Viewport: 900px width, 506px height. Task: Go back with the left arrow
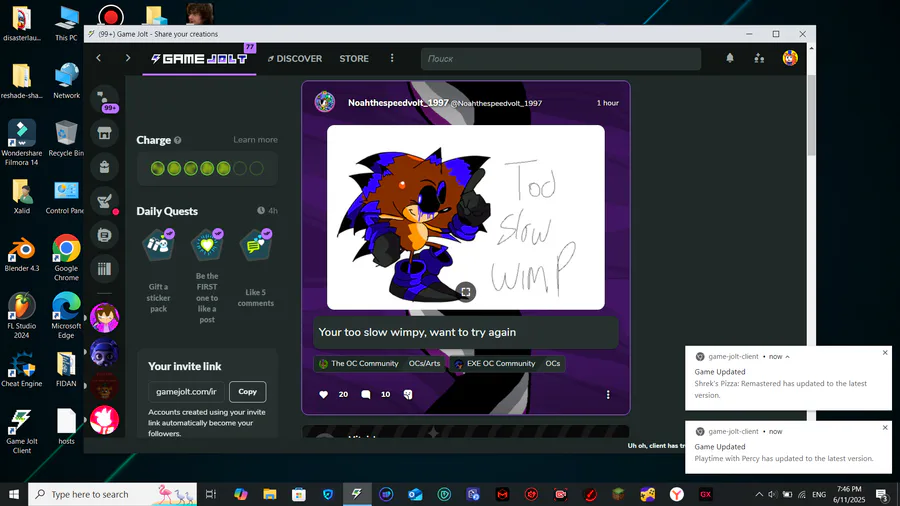click(x=99, y=58)
